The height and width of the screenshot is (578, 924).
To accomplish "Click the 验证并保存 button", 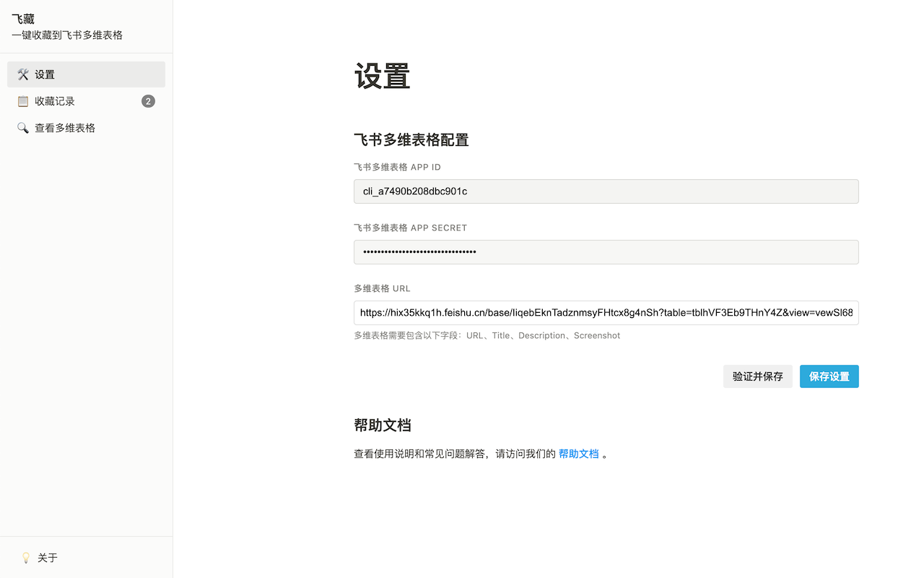I will click(x=758, y=376).
